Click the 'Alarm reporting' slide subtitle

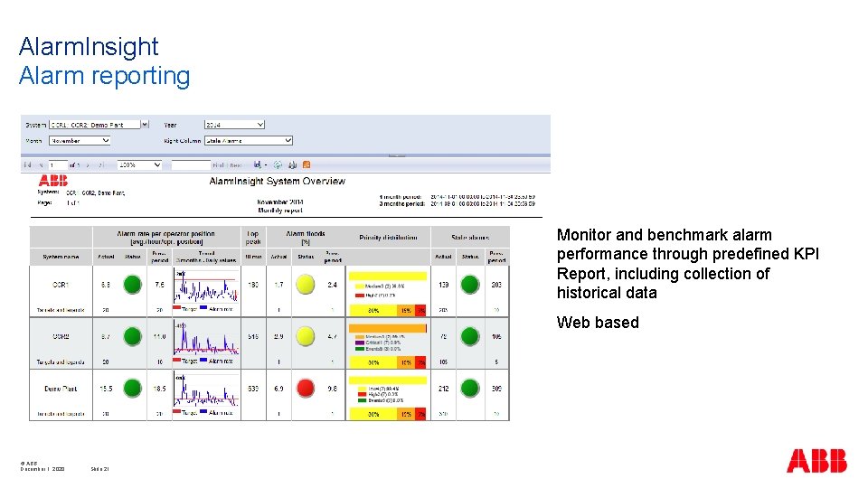(104, 76)
